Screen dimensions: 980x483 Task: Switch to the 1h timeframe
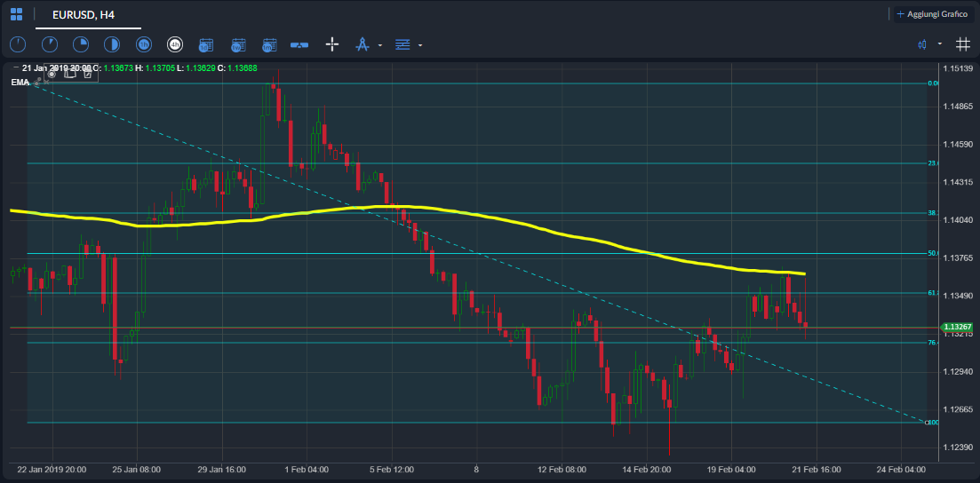[144, 44]
